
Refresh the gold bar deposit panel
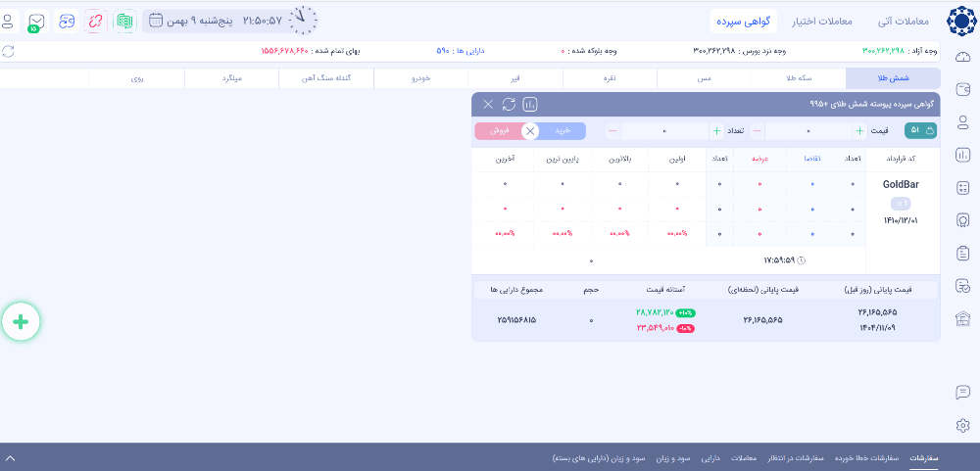[509, 104]
